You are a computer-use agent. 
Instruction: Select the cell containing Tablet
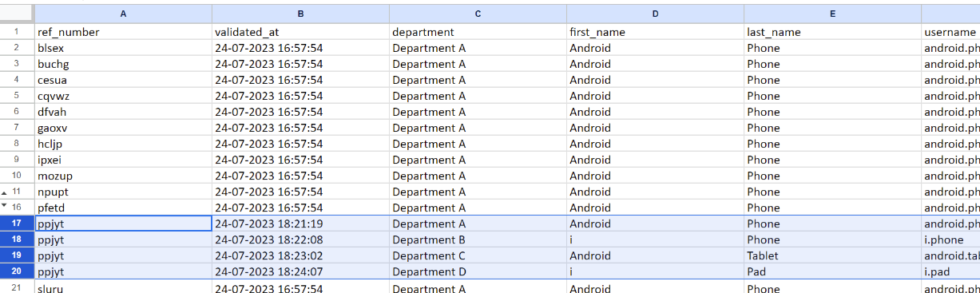click(832, 255)
